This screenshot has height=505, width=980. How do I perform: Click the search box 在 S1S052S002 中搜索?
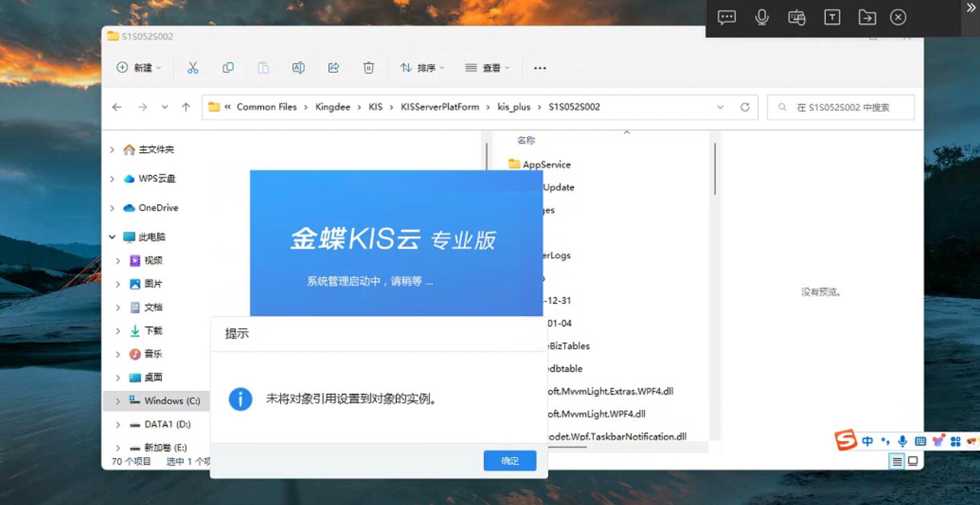click(x=841, y=107)
